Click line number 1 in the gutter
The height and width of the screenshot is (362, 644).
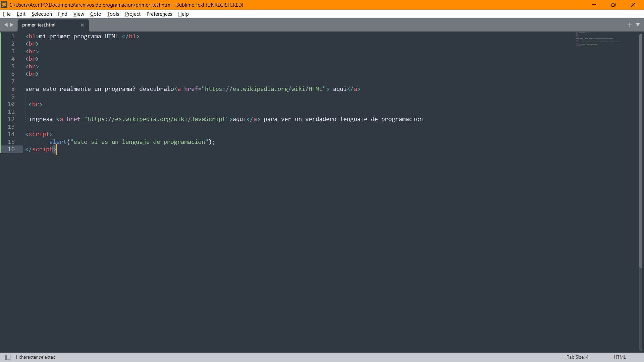click(13, 36)
